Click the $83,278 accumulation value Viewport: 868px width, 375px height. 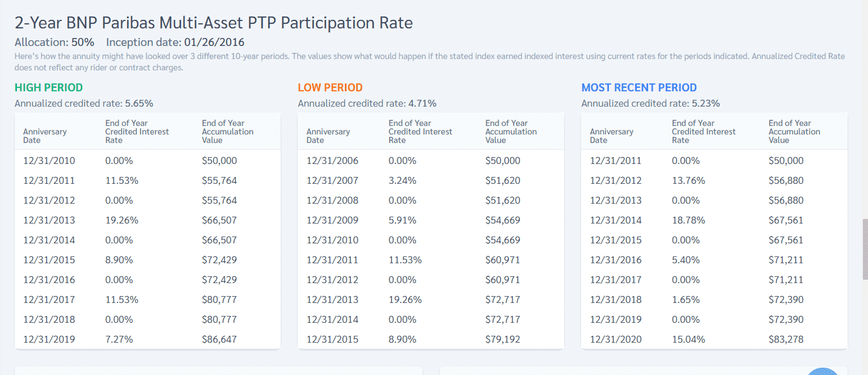786,339
